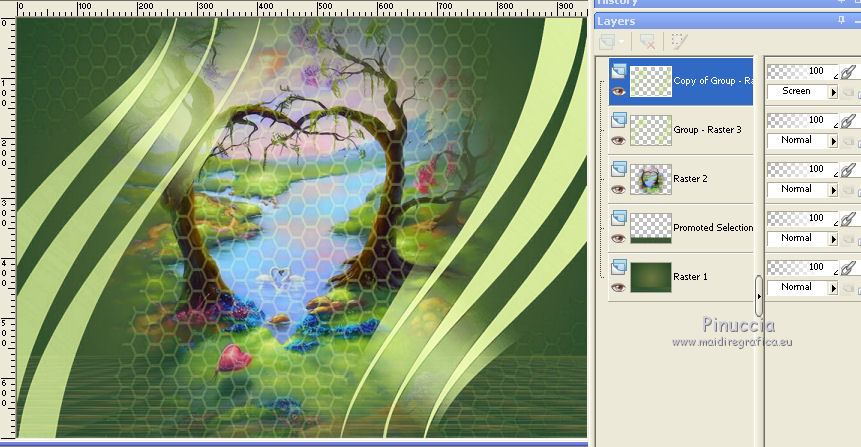This screenshot has height=447, width=861.
Task: Hide the Raster 2 layer
Action: [x=619, y=189]
